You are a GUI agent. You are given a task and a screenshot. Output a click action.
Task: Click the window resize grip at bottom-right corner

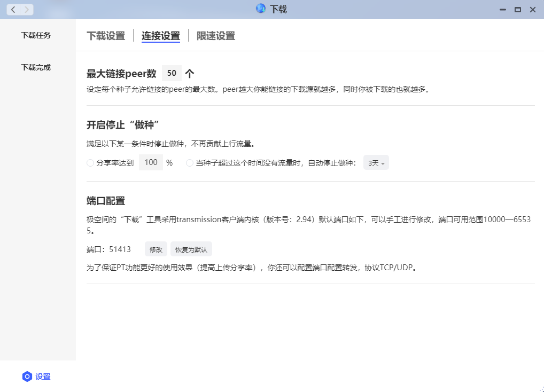(540, 388)
